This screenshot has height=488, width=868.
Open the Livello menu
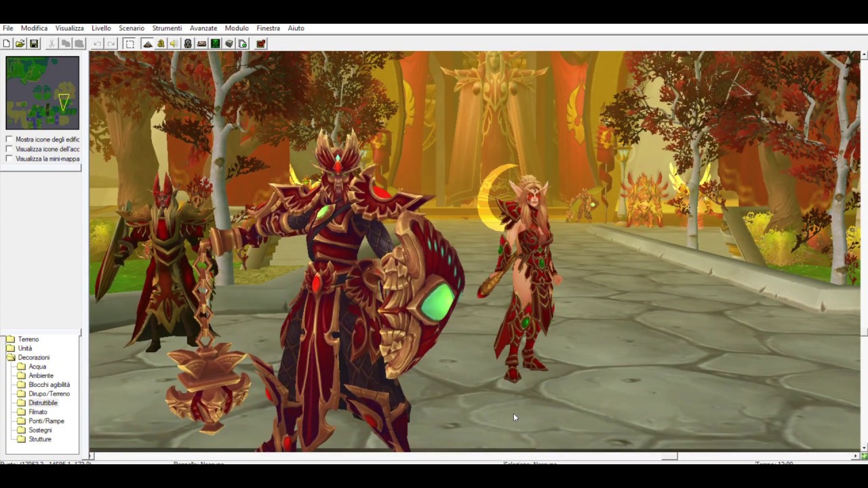pyautogui.click(x=101, y=28)
